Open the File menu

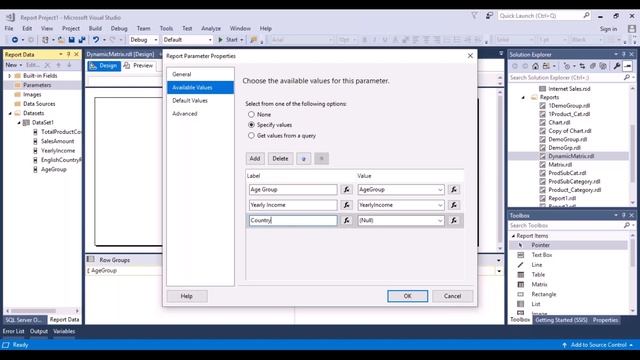pyautogui.click(x=9, y=29)
